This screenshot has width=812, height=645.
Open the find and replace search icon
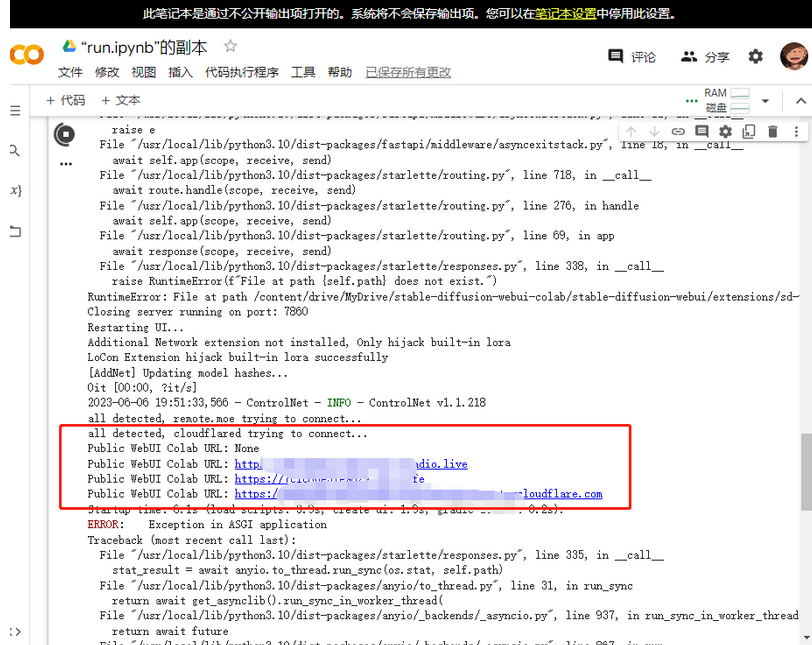click(x=14, y=151)
